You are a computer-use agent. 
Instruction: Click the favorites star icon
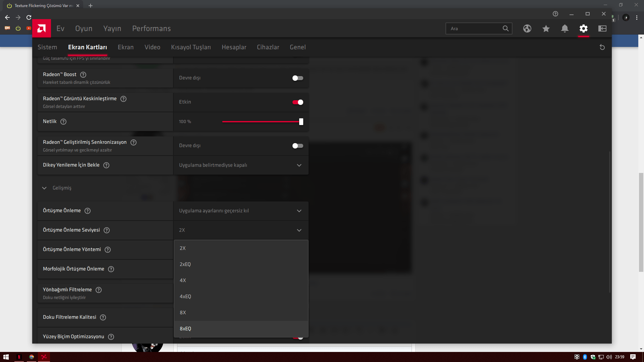546,28
